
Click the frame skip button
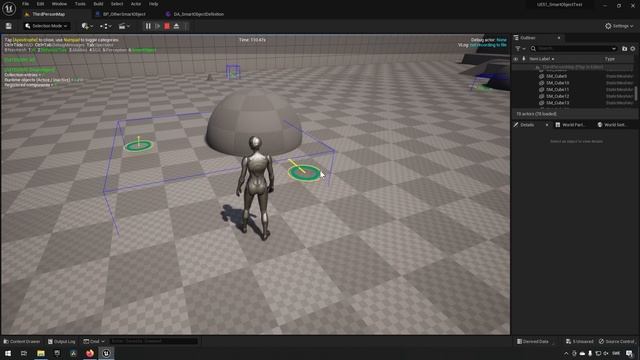pos(158,26)
